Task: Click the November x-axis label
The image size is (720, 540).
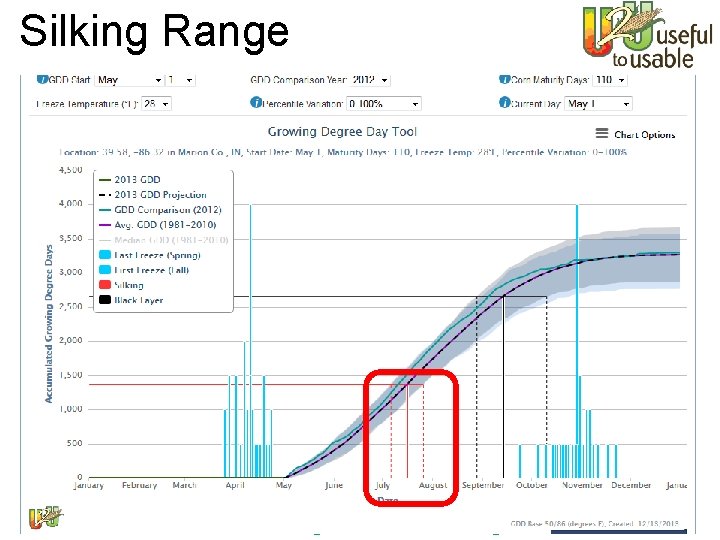Action: tap(582, 485)
